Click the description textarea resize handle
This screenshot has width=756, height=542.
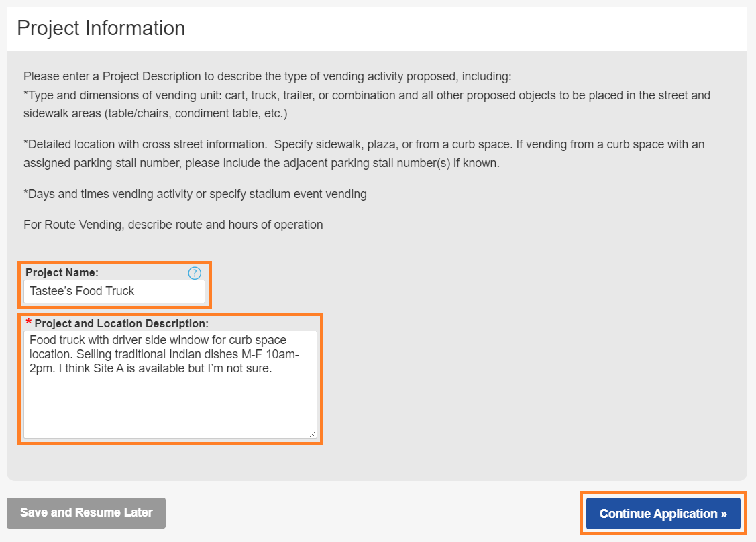(313, 434)
